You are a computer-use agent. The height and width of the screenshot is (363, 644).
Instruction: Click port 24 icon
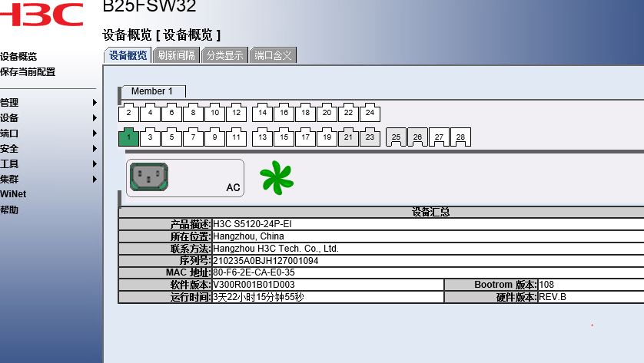pyautogui.click(x=370, y=113)
